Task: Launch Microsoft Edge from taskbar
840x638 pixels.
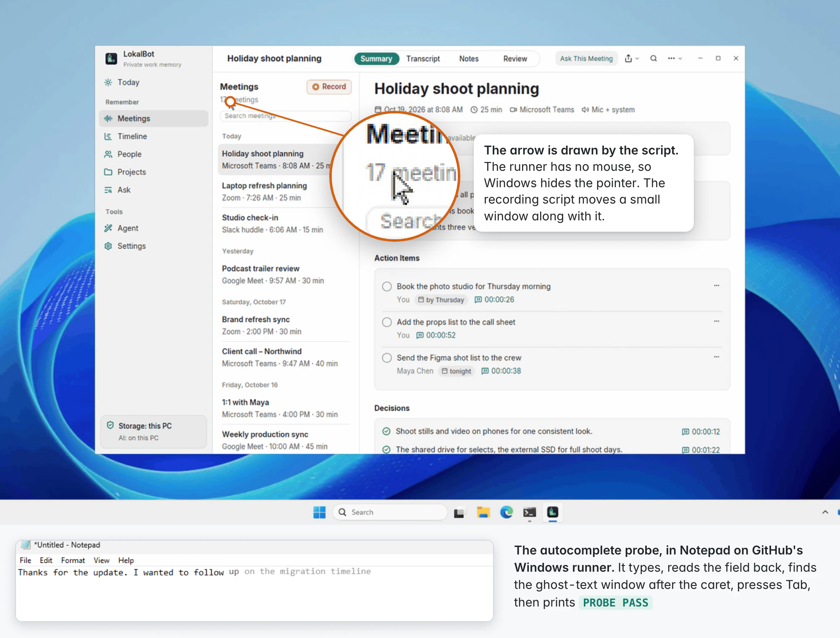Action: [x=507, y=512]
